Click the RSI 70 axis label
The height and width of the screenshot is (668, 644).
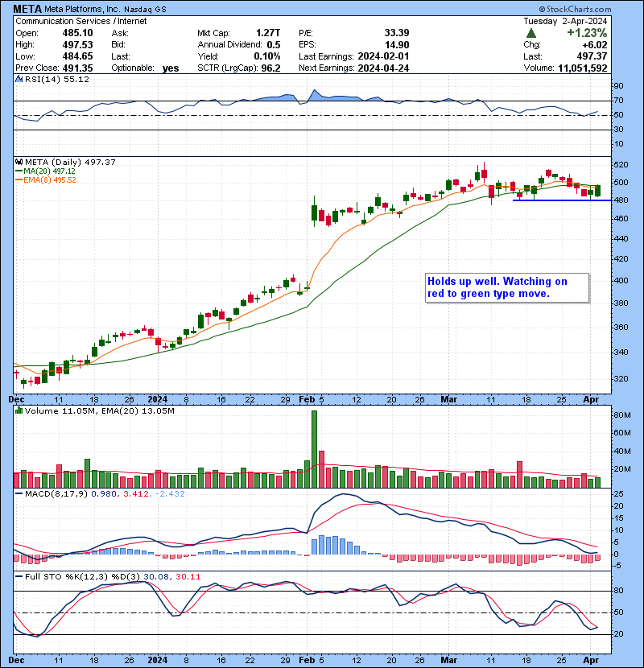[618, 101]
